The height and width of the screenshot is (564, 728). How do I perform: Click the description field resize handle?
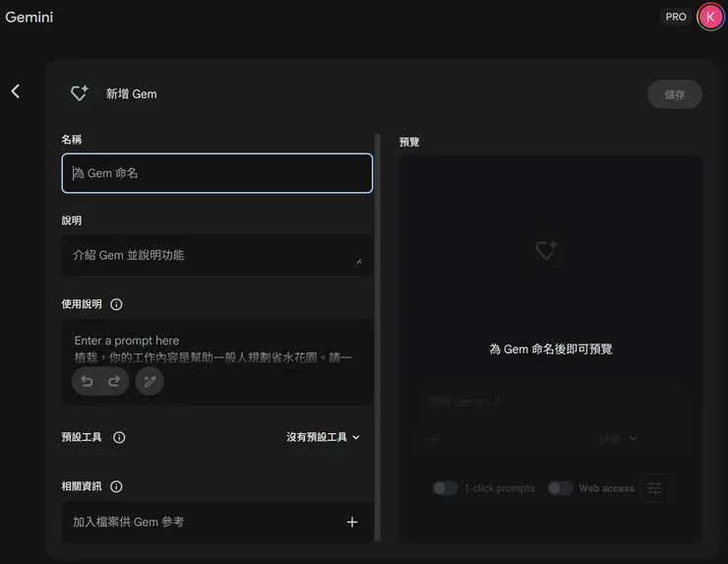click(359, 261)
